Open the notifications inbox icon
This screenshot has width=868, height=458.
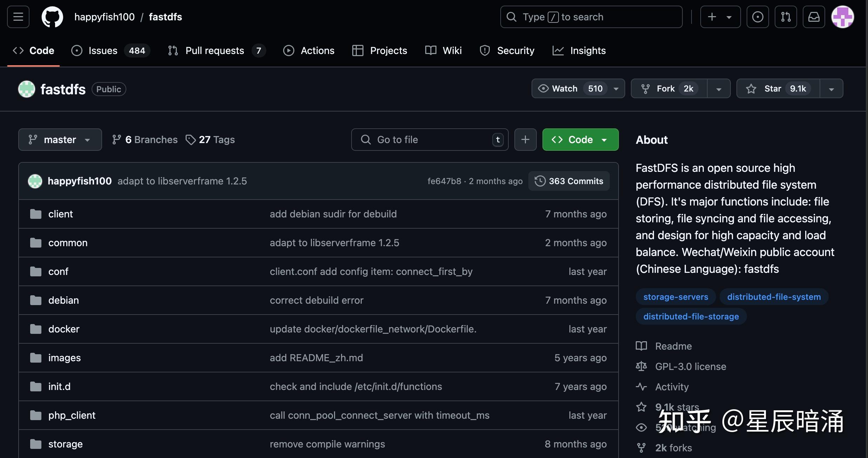(x=814, y=17)
